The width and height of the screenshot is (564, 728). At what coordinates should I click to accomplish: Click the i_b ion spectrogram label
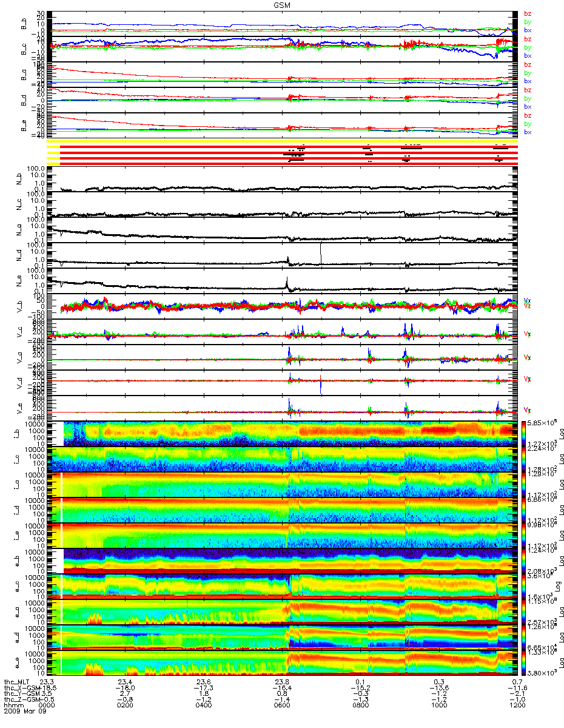pyautogui.click(x=18, y=434)
